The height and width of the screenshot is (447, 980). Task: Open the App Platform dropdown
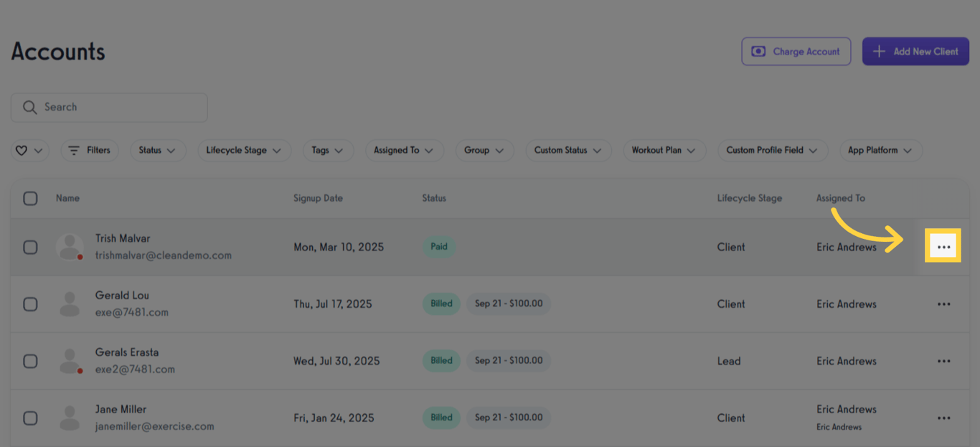coord(880,150)
